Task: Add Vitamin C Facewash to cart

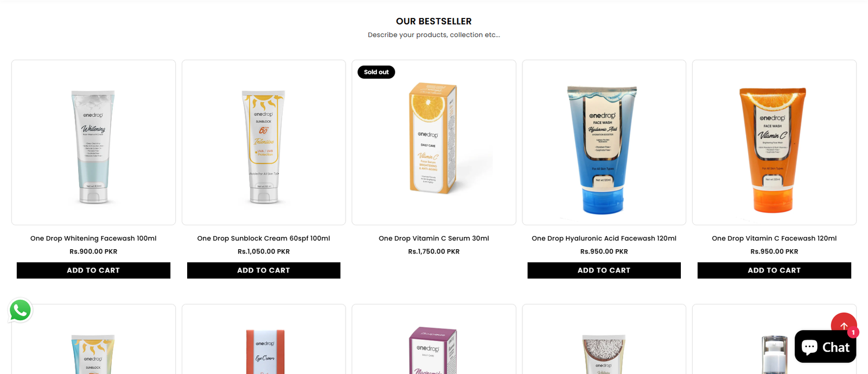Action: point(774,270)
